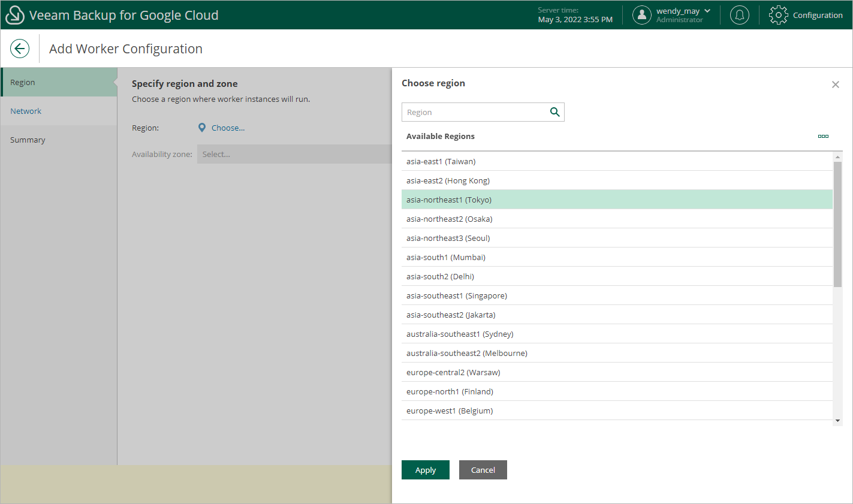Click the scrollbar up arrow

[x=837, y=156]
